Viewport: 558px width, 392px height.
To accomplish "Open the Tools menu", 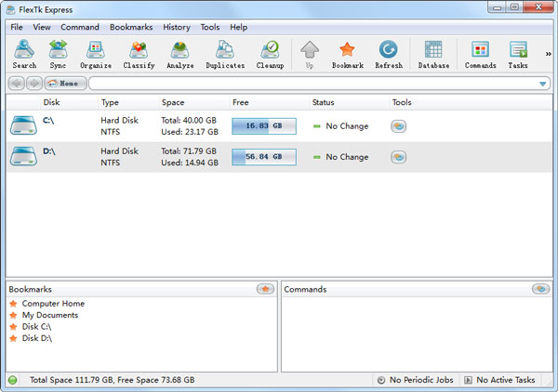I will [x=210, y=27].
